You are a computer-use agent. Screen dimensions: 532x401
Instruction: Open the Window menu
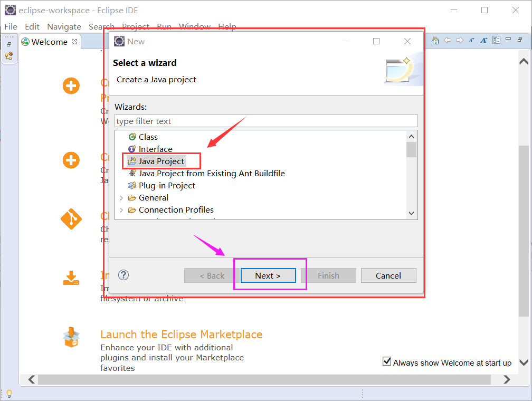[195, 26]
